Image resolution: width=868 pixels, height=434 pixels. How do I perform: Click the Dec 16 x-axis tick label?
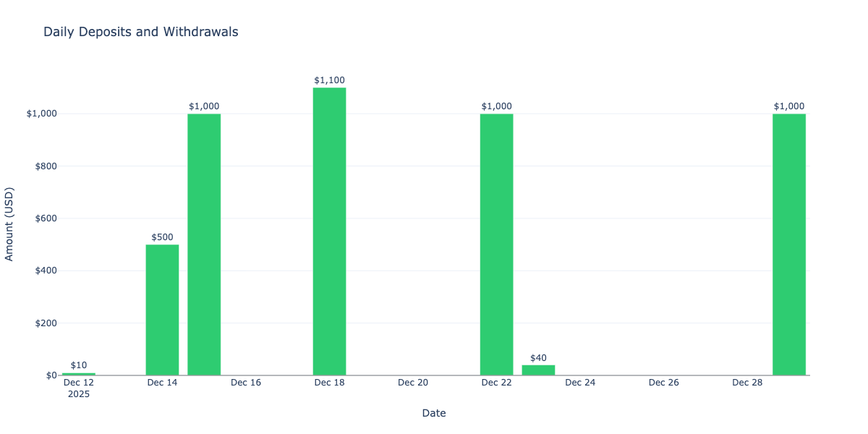tap(246, 383)
